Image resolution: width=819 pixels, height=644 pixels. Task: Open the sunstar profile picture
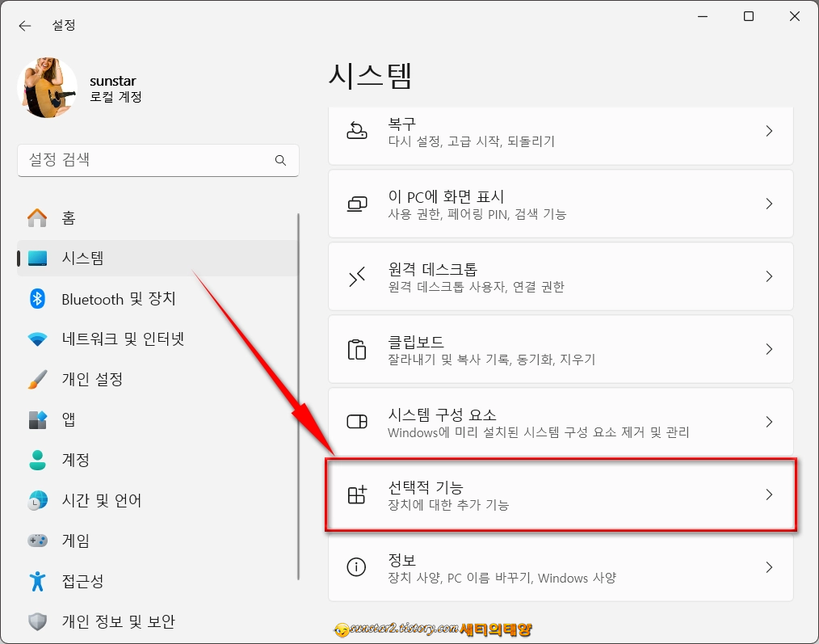(x=47, y=88)
